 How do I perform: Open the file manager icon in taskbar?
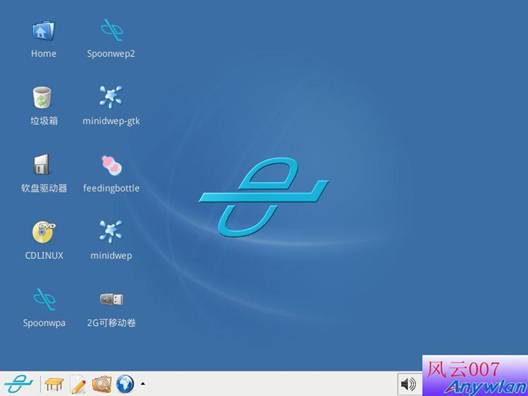click(x=101, y=384)
